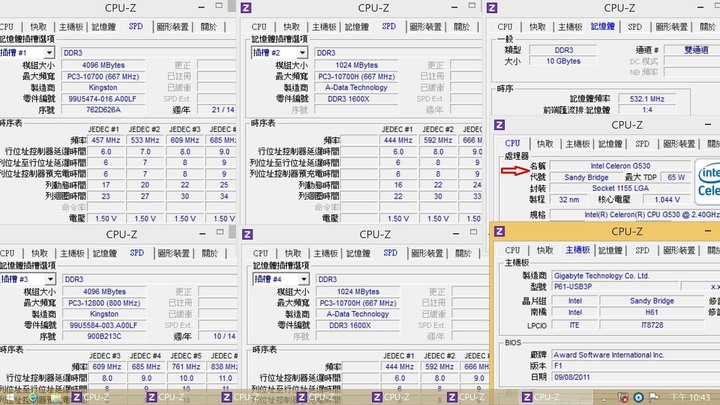
Task: Select CPU tab in Gigabyte mainboard window
Action: point(512,250)
